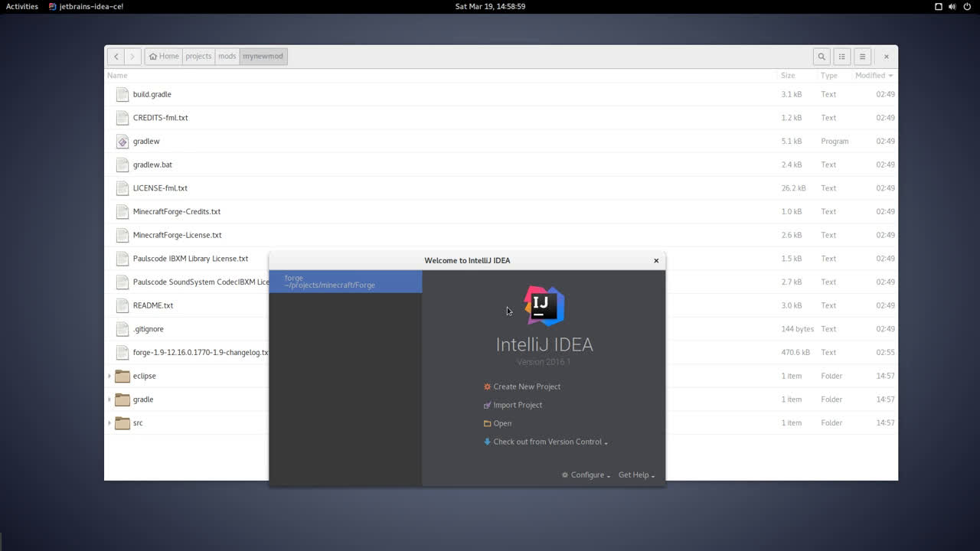Open the Get Help dropdown menu

click(636, 475)
